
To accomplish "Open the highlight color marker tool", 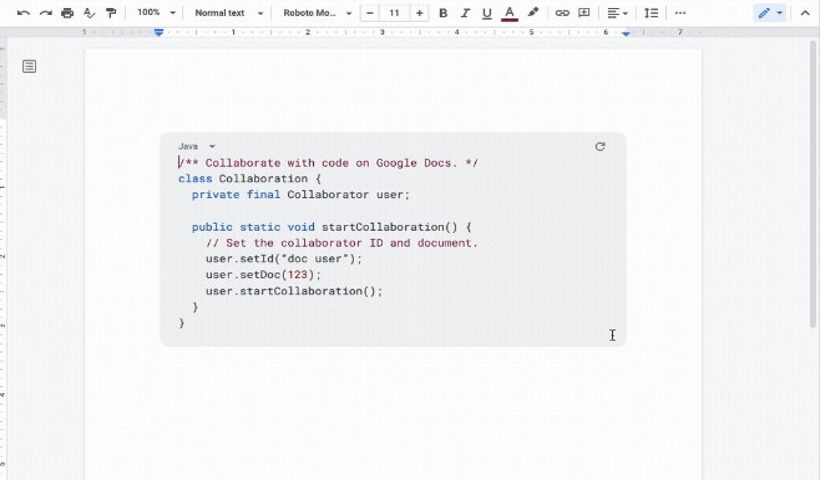I will (x=533, y=13).
